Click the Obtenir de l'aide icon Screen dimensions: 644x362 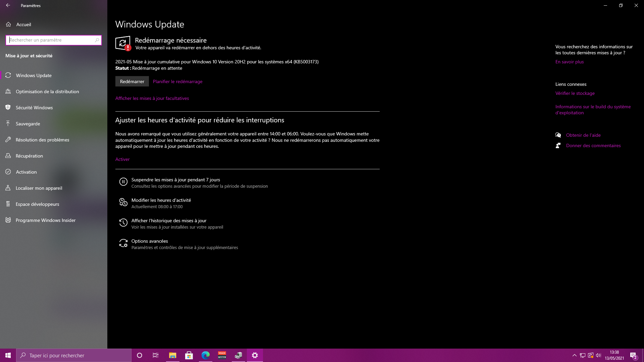[558, 135]
